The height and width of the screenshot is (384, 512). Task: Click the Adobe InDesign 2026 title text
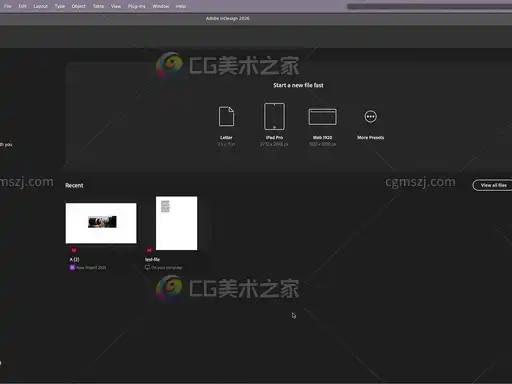[x=228, y=18]
